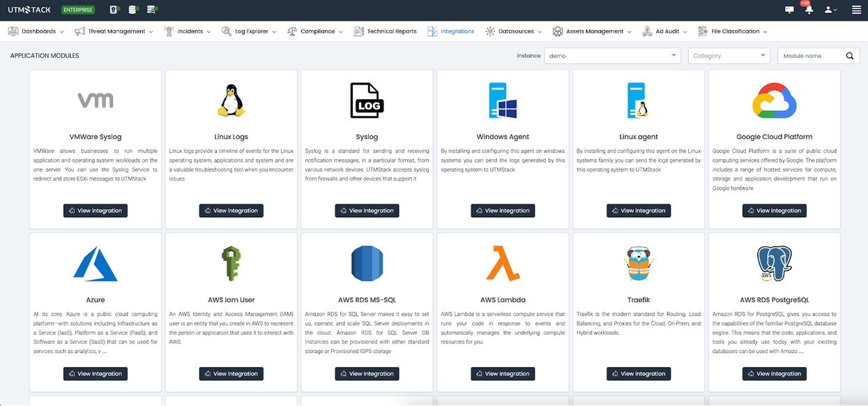Open the notifications bell
The height and width of the screenshot is (406, 868).
(x=808, y=10)
